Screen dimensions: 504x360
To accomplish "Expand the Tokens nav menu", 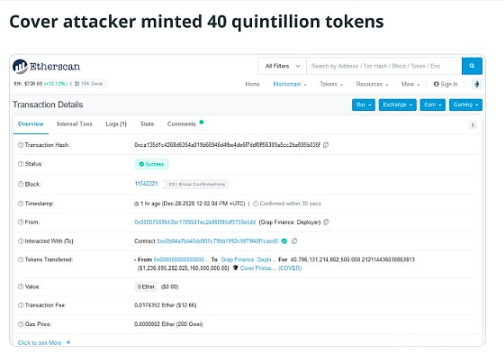I will 331,84.
